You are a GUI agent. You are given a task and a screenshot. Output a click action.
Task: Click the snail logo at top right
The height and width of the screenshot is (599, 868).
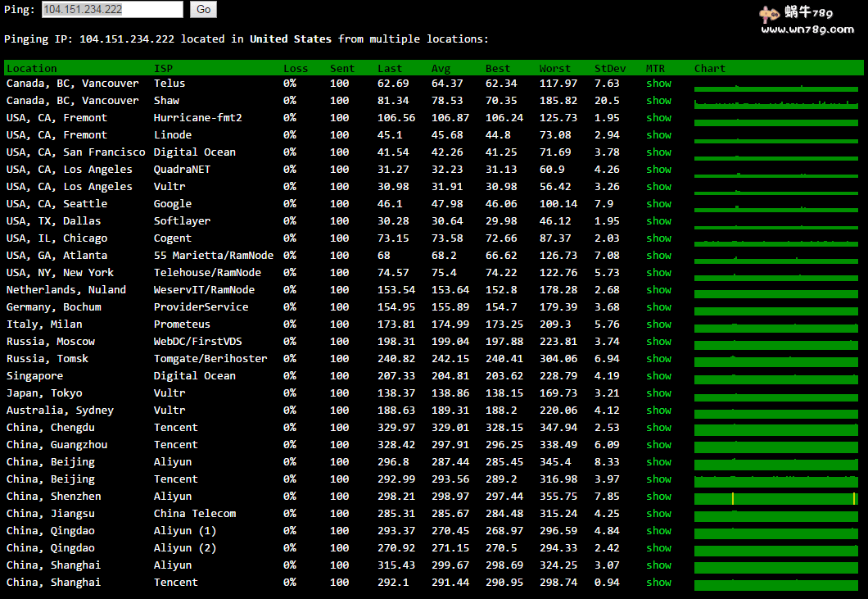click(x=768, y=14)
